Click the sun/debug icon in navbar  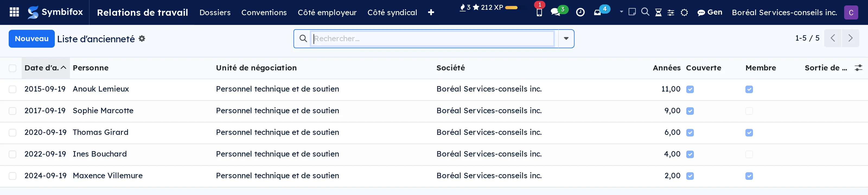click(x=684, y=12)
